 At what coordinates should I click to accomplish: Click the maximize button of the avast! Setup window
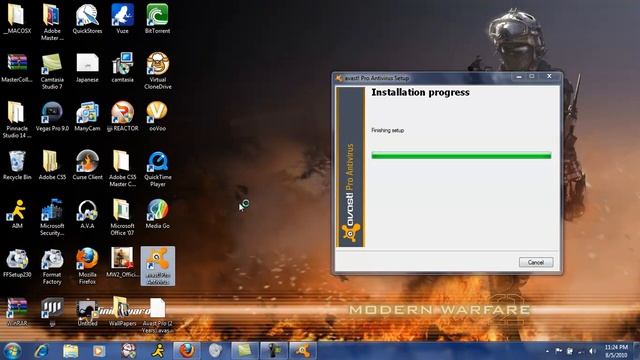coord(532,77)
